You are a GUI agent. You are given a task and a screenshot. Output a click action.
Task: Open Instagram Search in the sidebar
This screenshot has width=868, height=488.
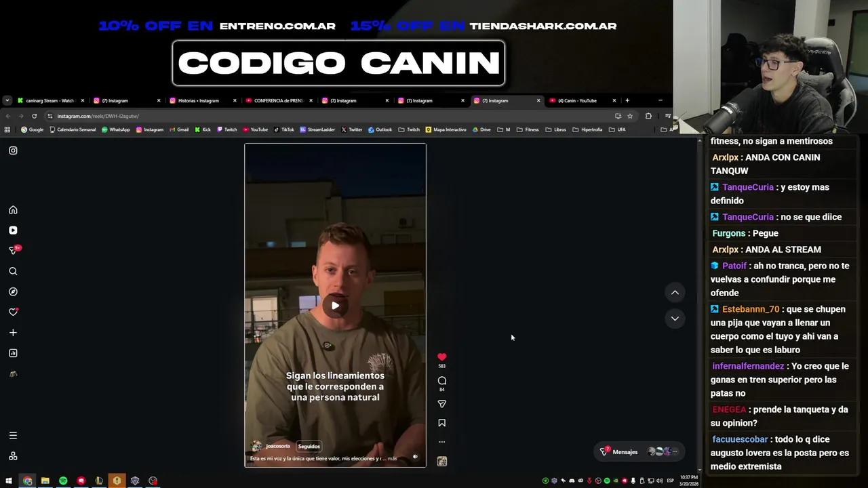click(x=13, y=271)
